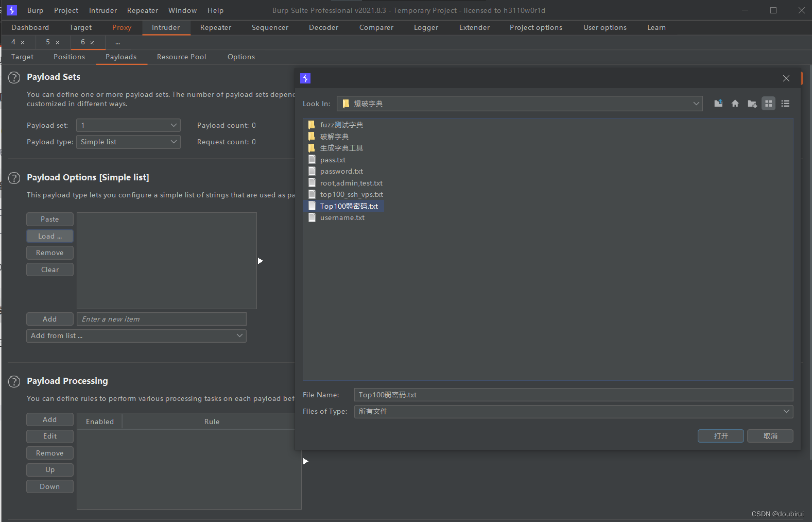Switch to Comparer tab

[376, 27]
